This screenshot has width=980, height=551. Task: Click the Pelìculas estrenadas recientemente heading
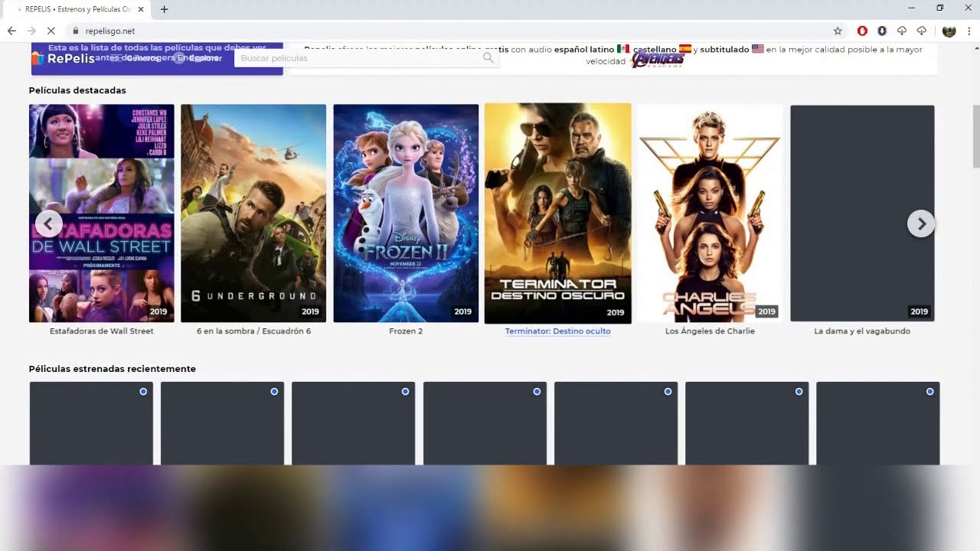coord(113,369)
